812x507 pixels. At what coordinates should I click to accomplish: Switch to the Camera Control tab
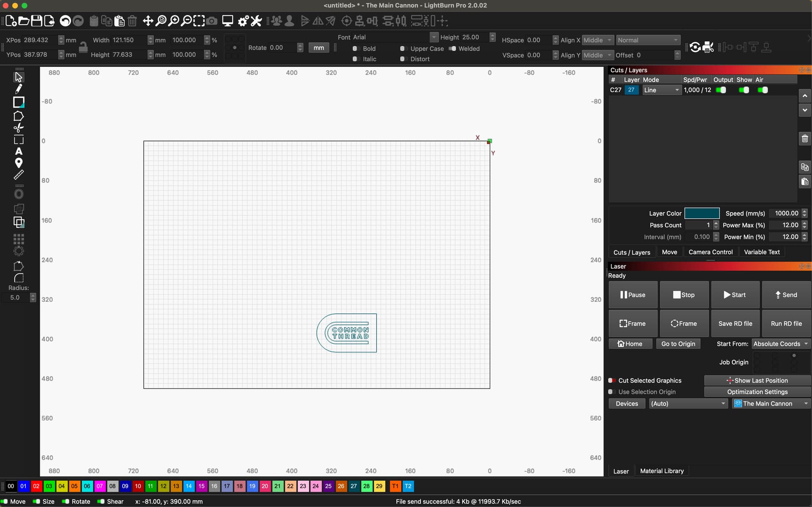[x=710, y=252]
